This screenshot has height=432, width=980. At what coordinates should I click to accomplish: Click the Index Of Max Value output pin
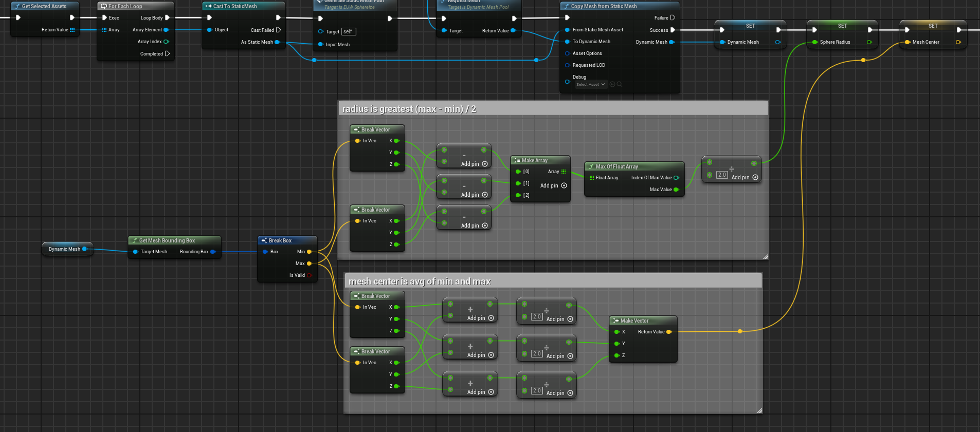tap(676, 178)
